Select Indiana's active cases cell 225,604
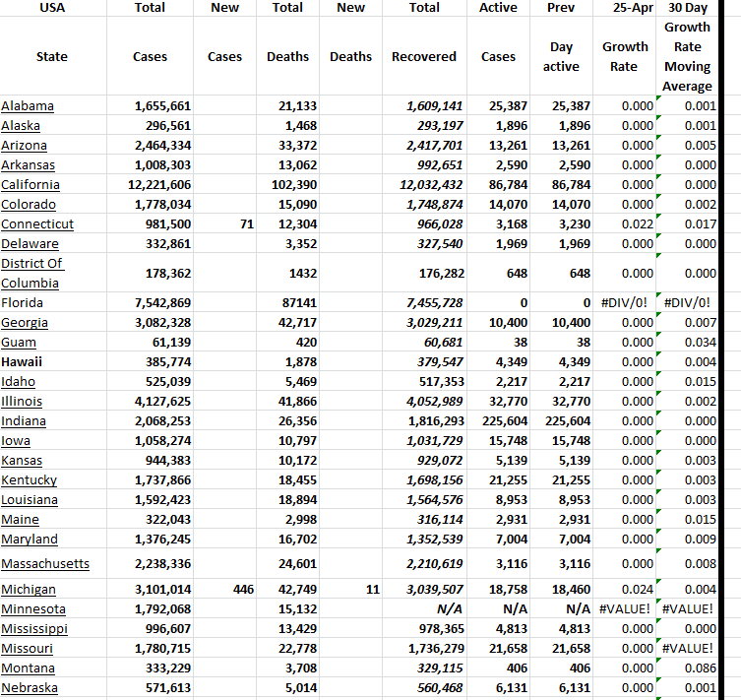 [x=499, y=421]
